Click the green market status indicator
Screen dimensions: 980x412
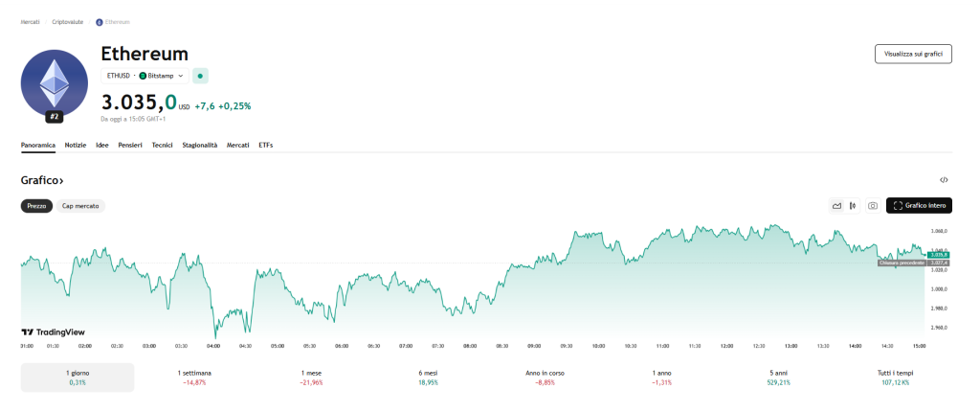(x=201, y=75)
